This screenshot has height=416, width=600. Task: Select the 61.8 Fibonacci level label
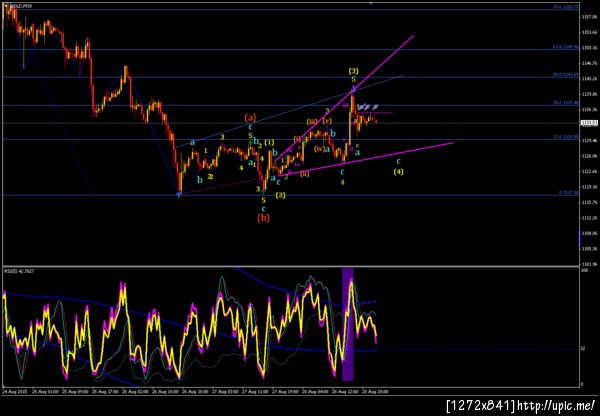566,47
